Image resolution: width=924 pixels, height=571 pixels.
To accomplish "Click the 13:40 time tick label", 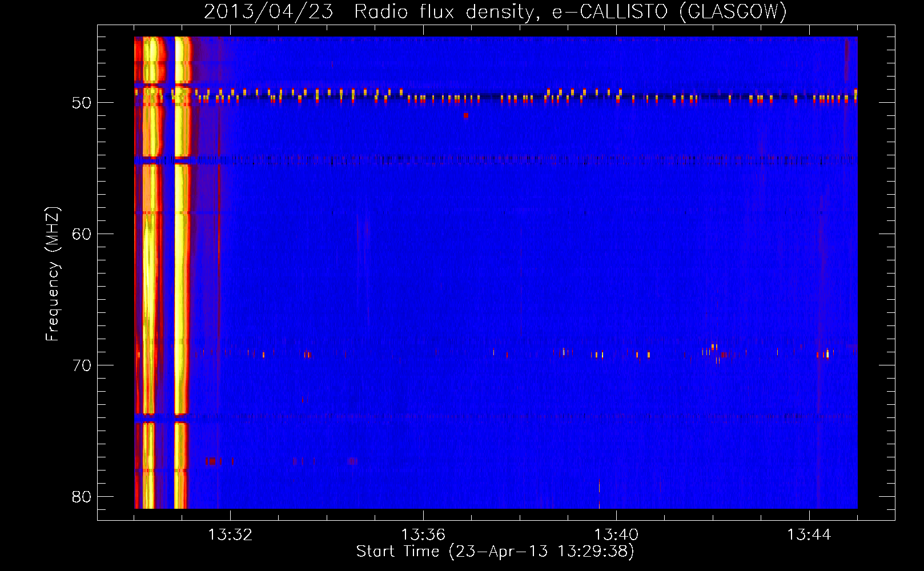I will 616,535.
